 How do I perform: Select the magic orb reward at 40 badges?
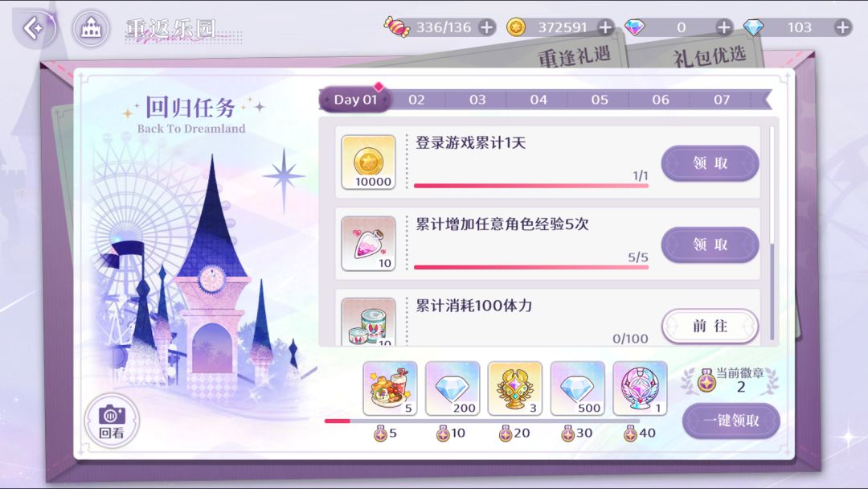click(640, 388)
